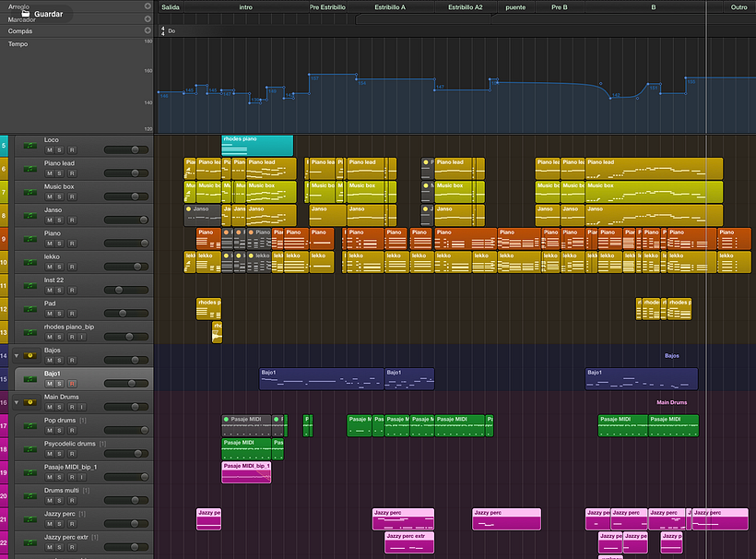756x559 pixels.
Task: Click the purple Bajos folder region label
Action: (x=671, y=356)
